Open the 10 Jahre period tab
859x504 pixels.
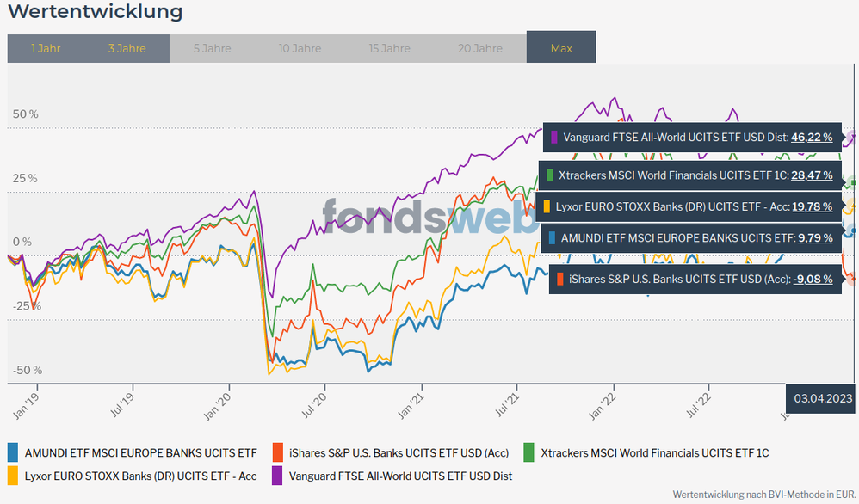pyautogui.click(x=300, y=48)
